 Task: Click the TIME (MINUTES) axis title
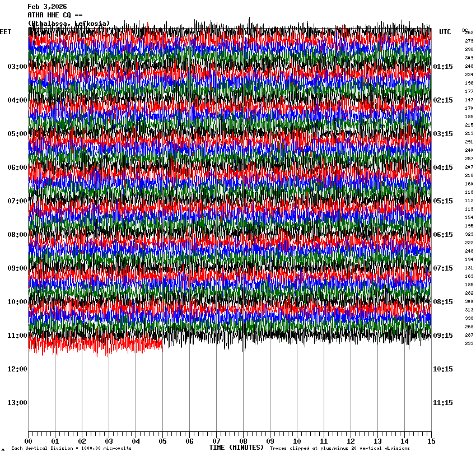coord(236,448)
